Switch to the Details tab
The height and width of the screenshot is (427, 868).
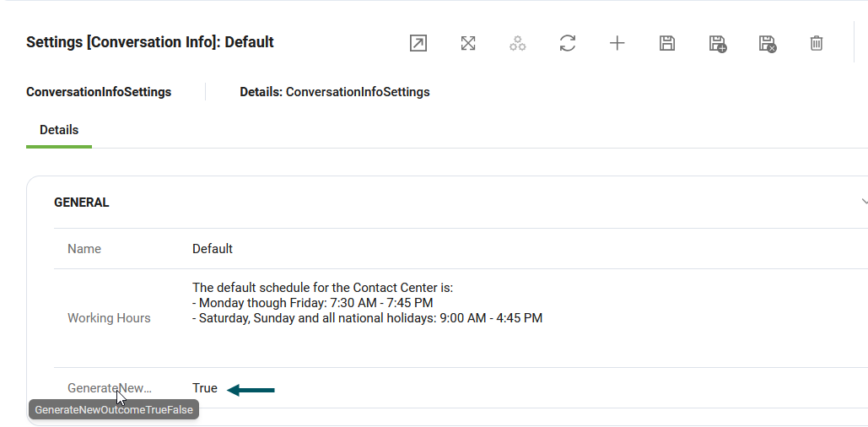click(x=59, y=130)
